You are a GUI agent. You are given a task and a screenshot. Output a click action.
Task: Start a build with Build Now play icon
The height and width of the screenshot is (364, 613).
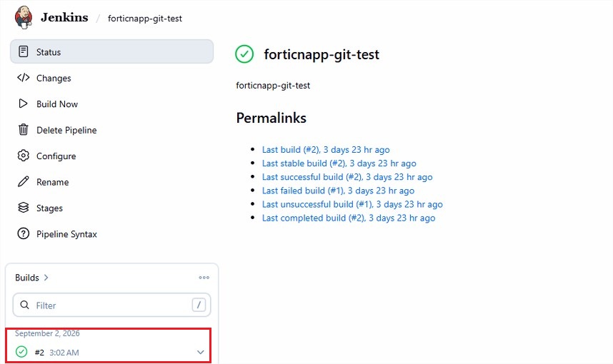(24, 103)
